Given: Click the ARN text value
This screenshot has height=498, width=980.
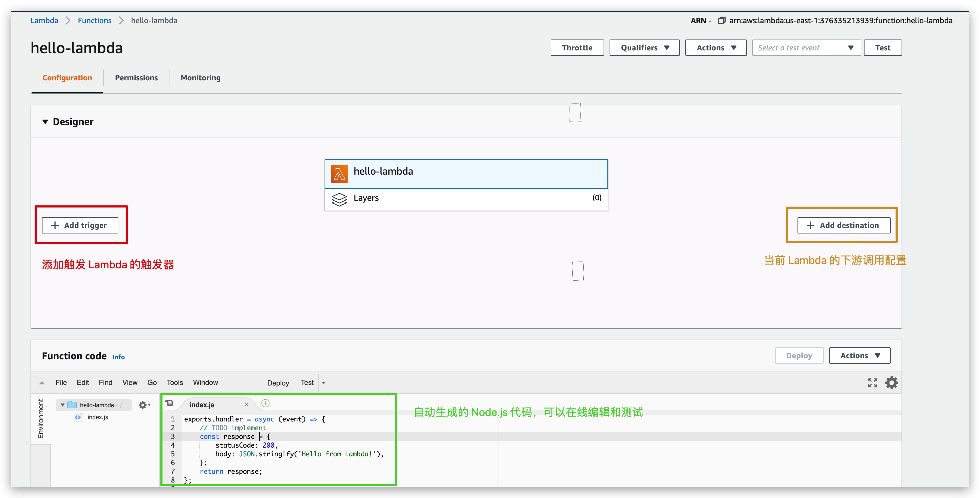Looking at the screenshot, I should point(841,20).
